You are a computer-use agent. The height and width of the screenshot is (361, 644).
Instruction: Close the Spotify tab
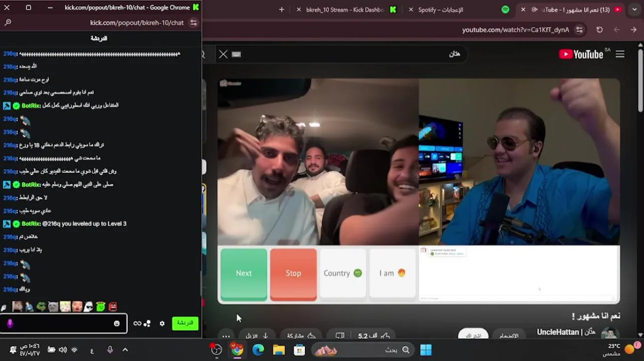pyautogui.click(x=411, y=10)
